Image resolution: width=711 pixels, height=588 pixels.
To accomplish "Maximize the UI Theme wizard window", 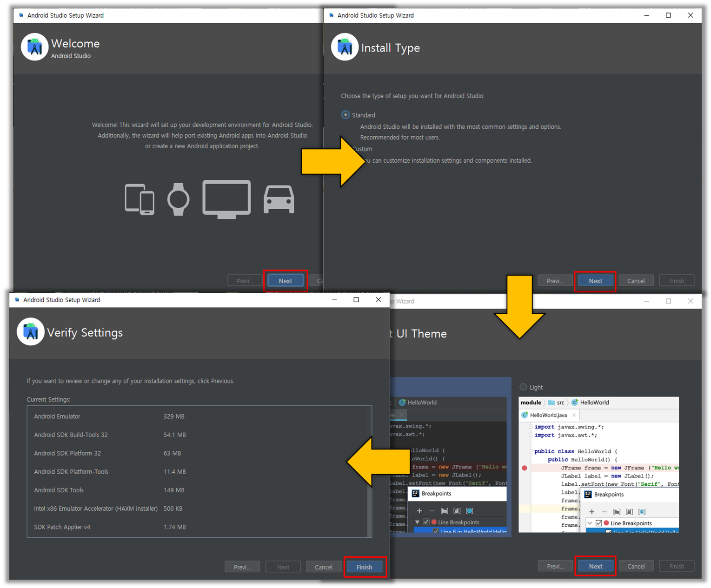I will (668, 301).
